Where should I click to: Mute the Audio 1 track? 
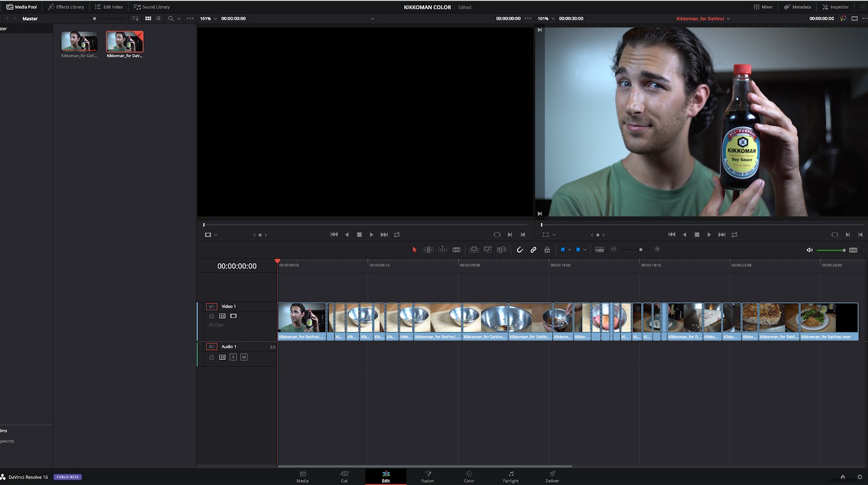coord(244,357)
